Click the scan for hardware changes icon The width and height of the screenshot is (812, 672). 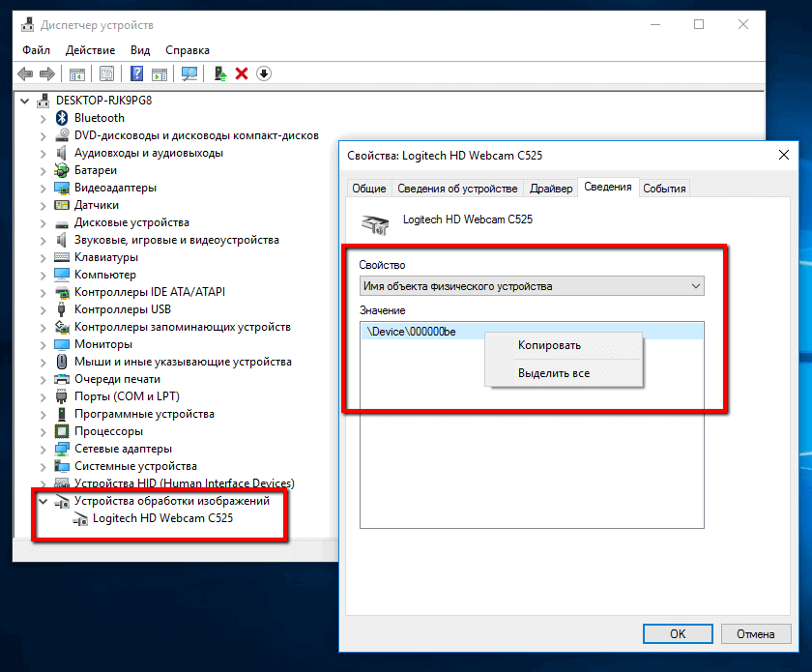click(x=189, y=74)
